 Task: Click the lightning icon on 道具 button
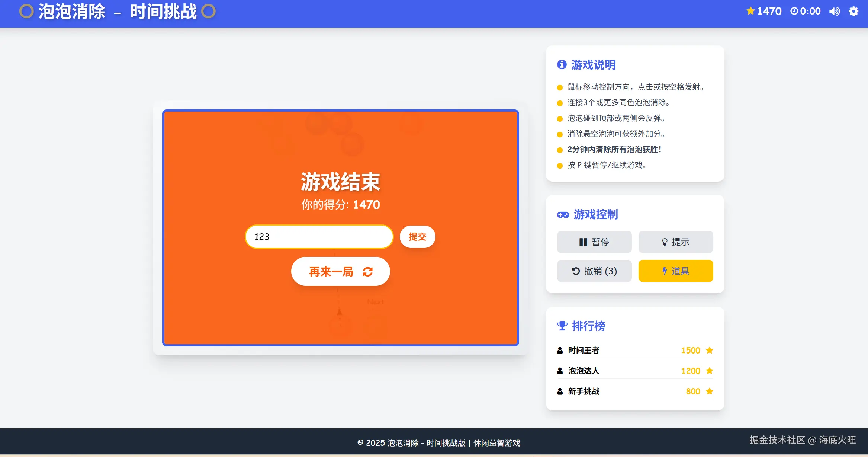click(664, 271)
